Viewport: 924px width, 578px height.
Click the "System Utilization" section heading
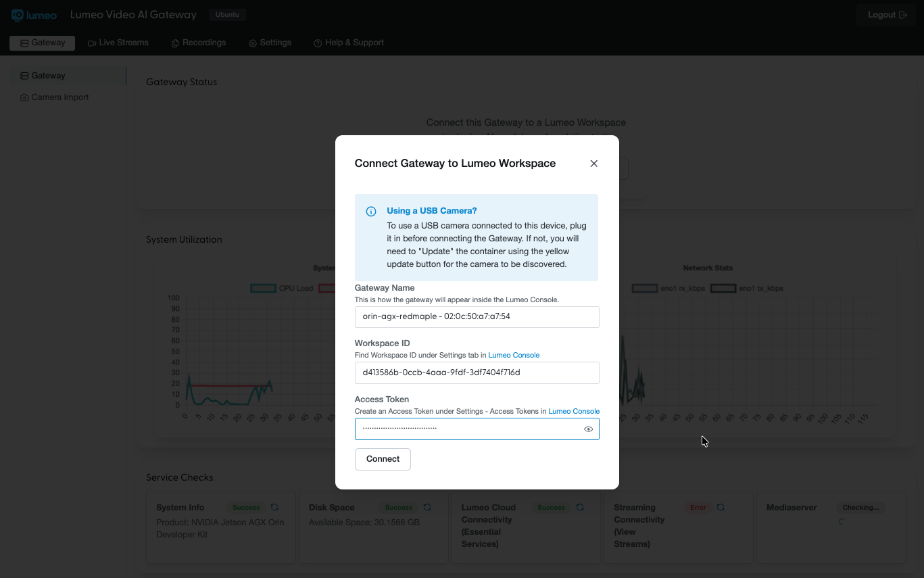(184, 239)
